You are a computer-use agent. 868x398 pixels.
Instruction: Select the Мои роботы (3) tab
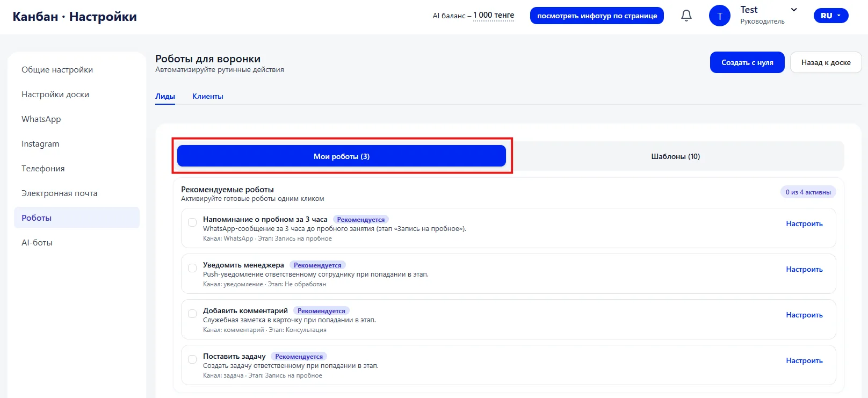tap(342, 156)
